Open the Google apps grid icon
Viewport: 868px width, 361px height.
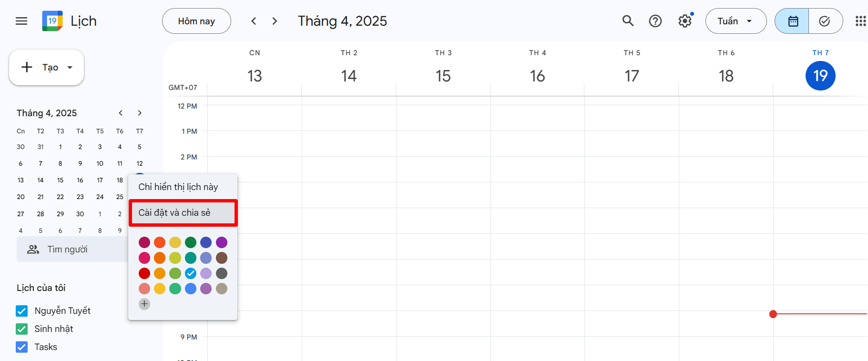(x=860, y=21)
